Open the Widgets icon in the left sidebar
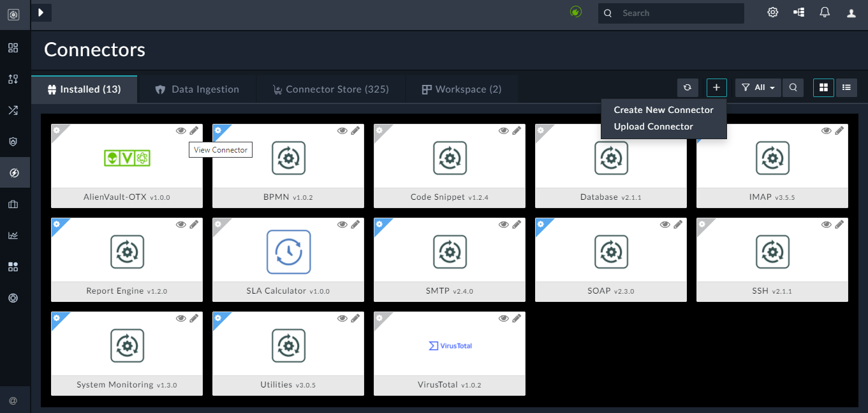The width and height of the screenshot is (868, 413). (13, 267)
